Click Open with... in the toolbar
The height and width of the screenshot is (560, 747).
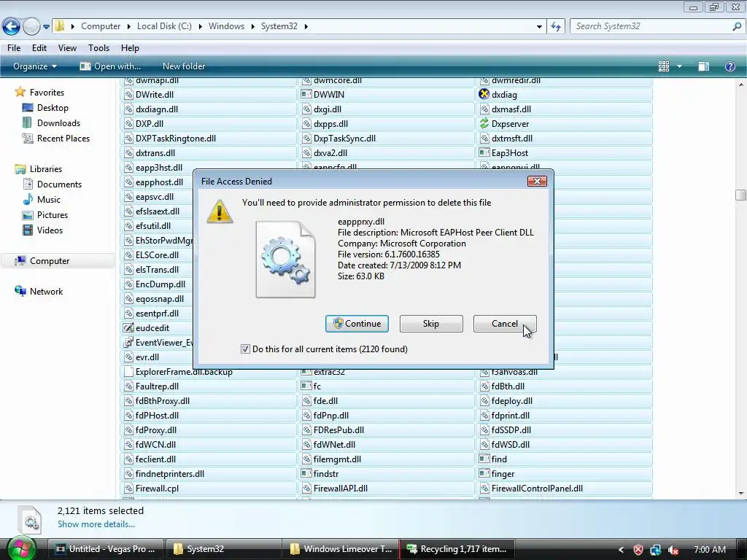111,66
